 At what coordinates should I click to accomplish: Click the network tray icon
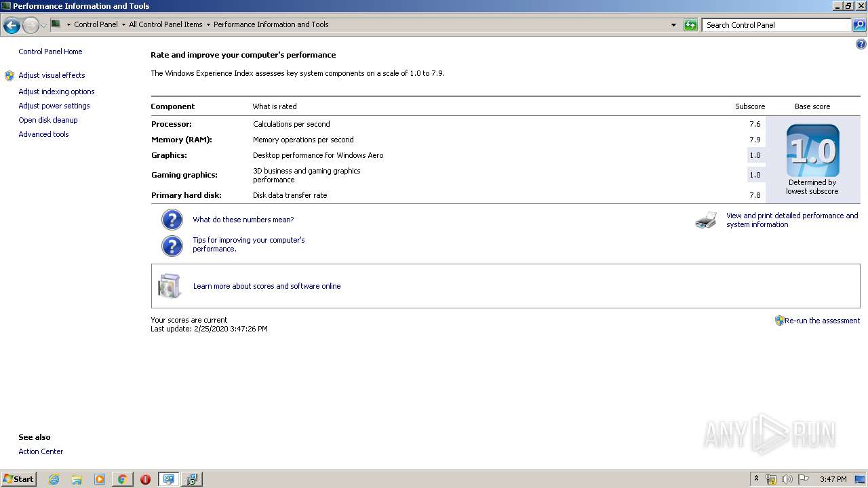click(x=771, y=479)
